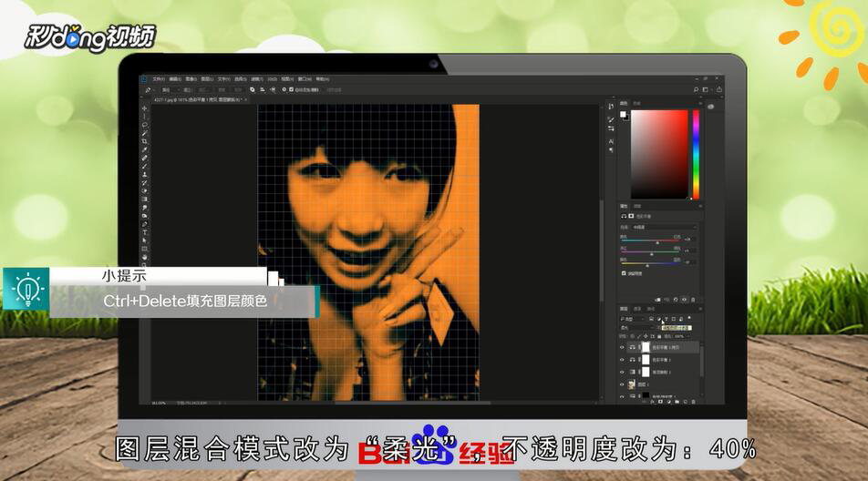The image size is (868, 481).
Task: Click the cyan-red slider in Properties
Action: pyautogui.click(x=651, y=240)
